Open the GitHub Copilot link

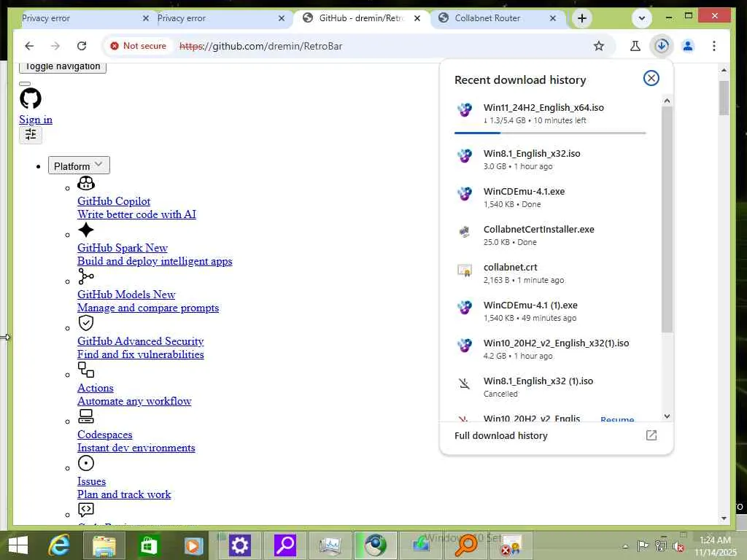pyautogui.click(x=114, y=201)
